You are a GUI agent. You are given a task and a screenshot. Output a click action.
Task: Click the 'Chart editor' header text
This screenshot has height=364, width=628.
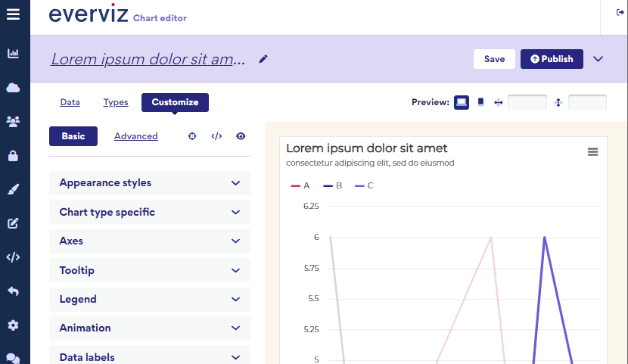pos(160,18)
